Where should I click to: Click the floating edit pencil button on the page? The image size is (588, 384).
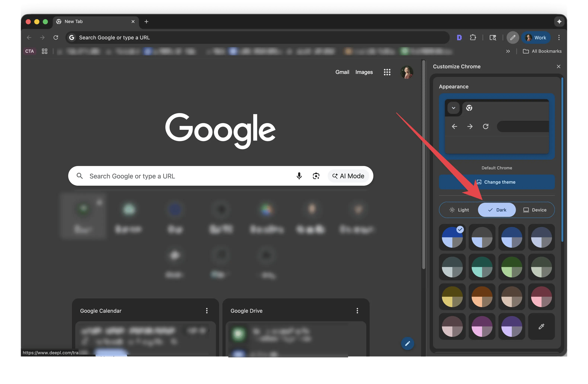click(407, 343)
